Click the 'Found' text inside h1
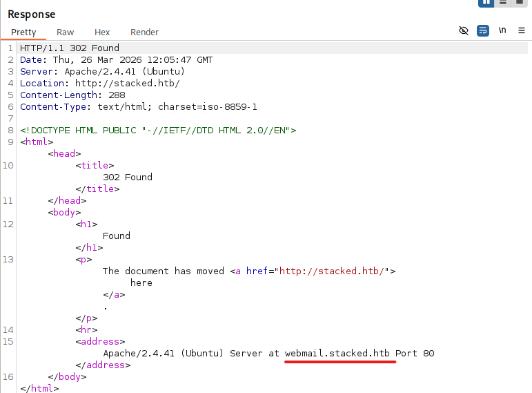The width and height of the screenshot is (532, 393). click(x=117, y=236)
